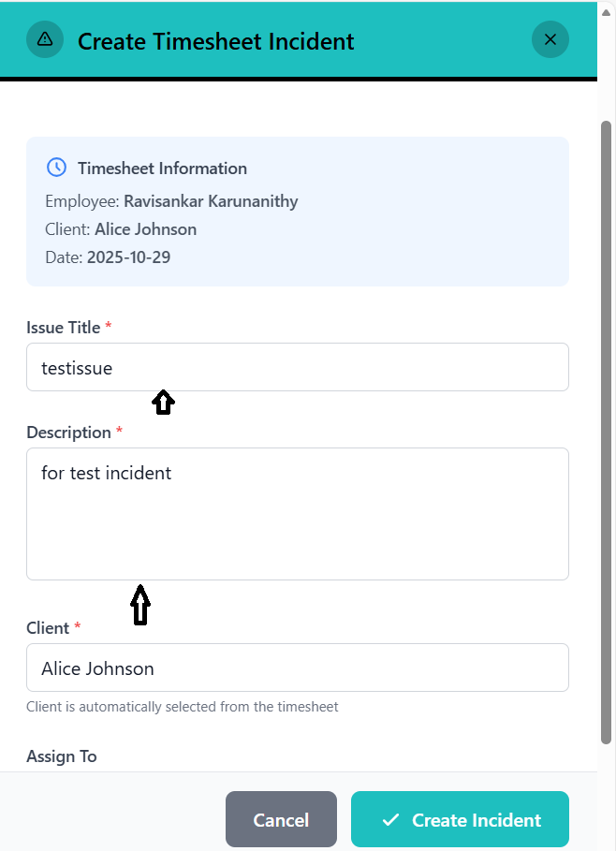Click the up arrow below Description box
616x851 pixels.
pos(139,605)
